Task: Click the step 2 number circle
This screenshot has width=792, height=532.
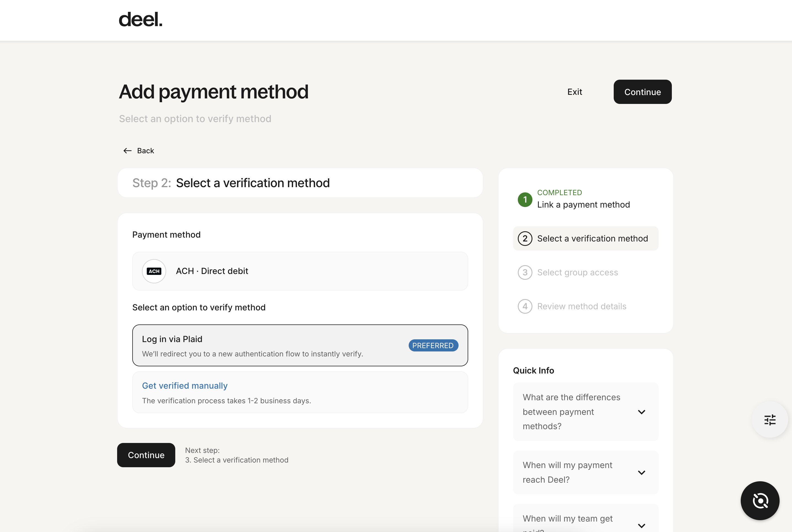Action: tap(525, 238)
